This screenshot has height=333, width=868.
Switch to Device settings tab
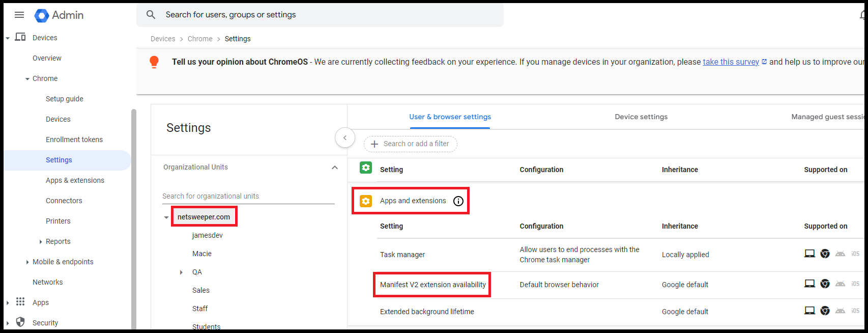tap(641, 117)
